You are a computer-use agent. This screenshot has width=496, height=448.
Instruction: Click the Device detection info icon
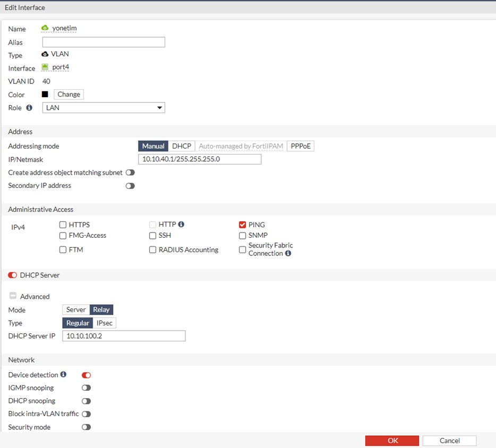(x=64, y=374)
